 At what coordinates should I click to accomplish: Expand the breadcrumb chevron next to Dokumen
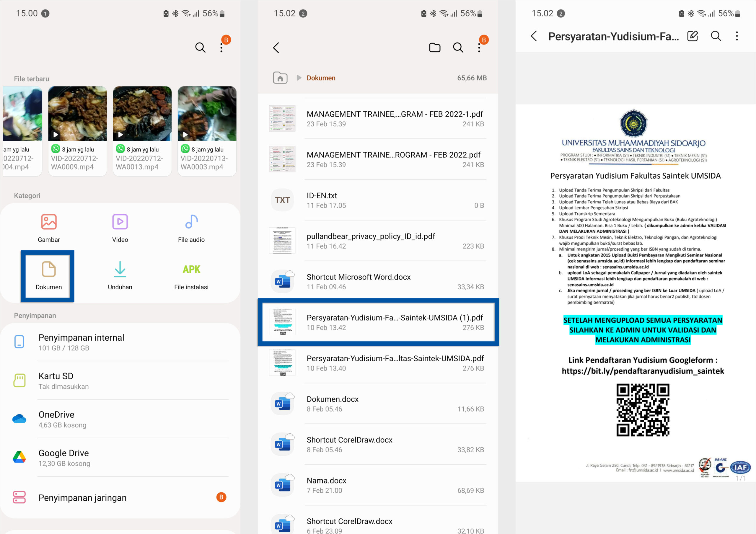click(x=298, y=78)
